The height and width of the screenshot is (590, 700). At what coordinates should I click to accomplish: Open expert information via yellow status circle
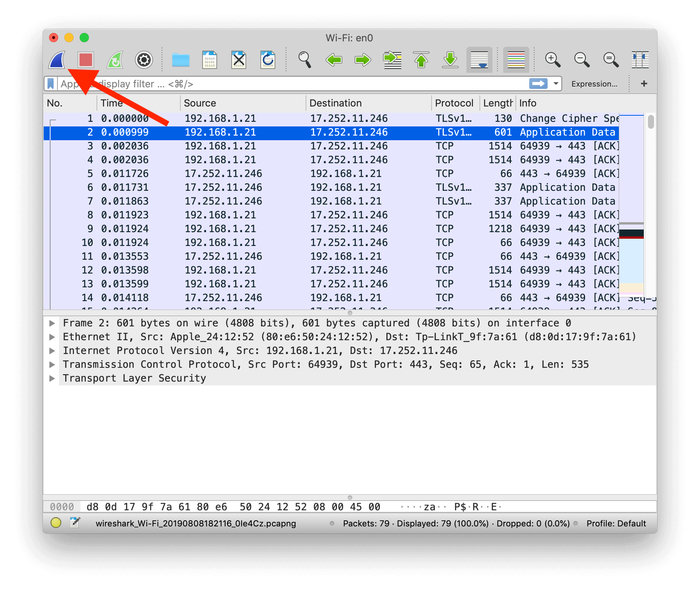click(x=56, y=523)
